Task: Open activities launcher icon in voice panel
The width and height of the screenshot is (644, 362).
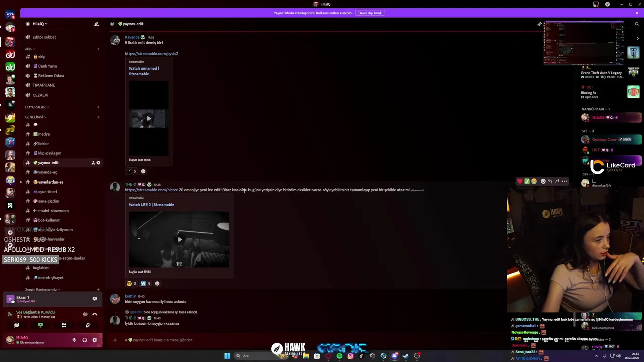Action: click(x=64, y=325)
